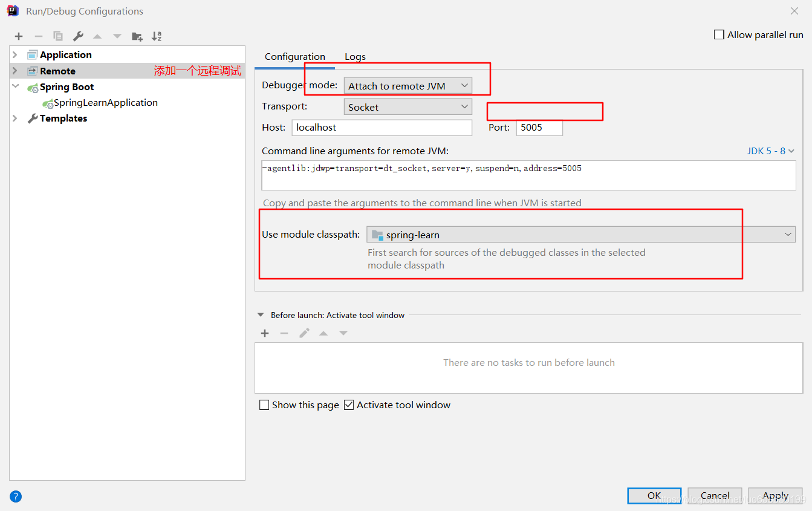
Task: Edit the selected before launch task
Action: [x=304, y=333]
